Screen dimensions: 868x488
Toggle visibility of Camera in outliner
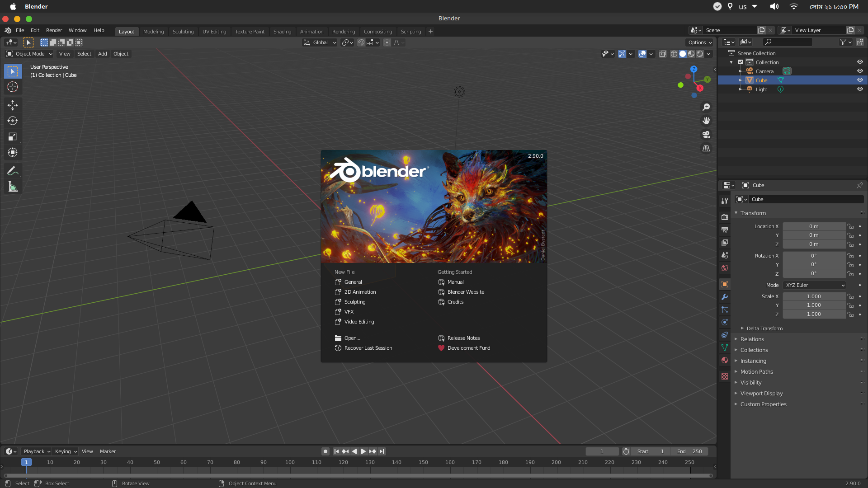[x=860, y=71]
